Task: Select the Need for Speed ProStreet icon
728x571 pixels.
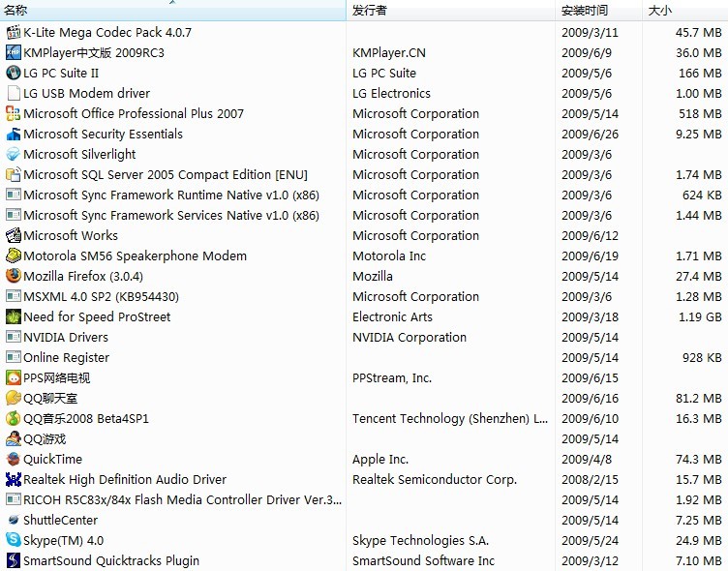Action: tap(14, 317)
